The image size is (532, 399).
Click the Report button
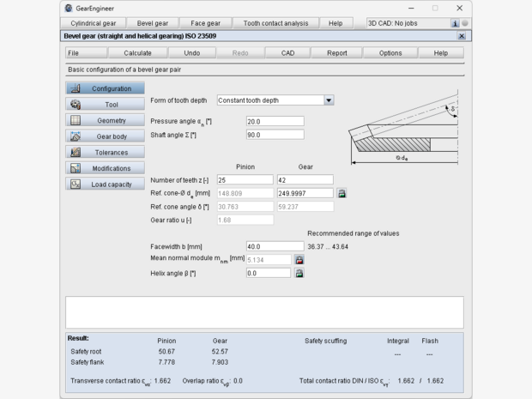point(337,52)
